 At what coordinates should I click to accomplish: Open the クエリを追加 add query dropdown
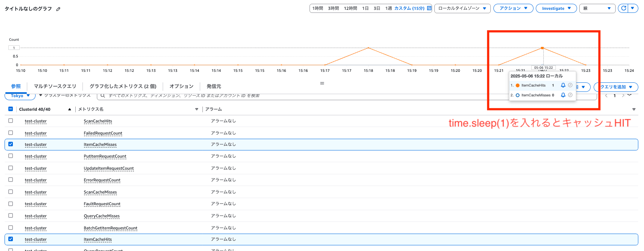pyautogui.click(x=616, y=87)
